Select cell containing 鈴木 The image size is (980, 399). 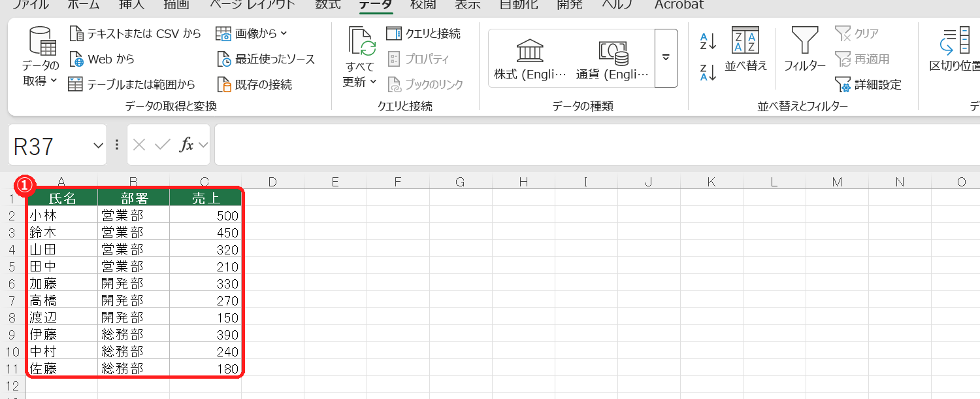click(62, 232)
